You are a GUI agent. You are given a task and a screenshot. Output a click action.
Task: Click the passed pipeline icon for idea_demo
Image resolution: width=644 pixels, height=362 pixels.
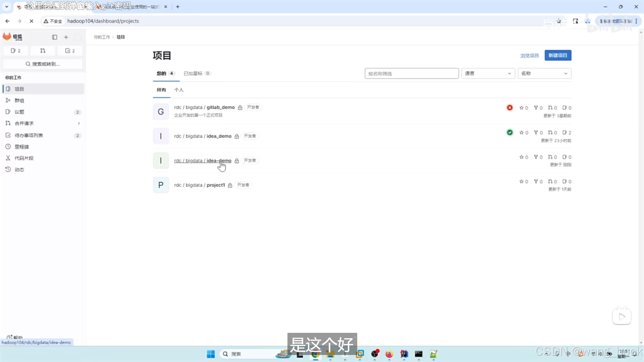pyautogui.click(x=510, y=132)
